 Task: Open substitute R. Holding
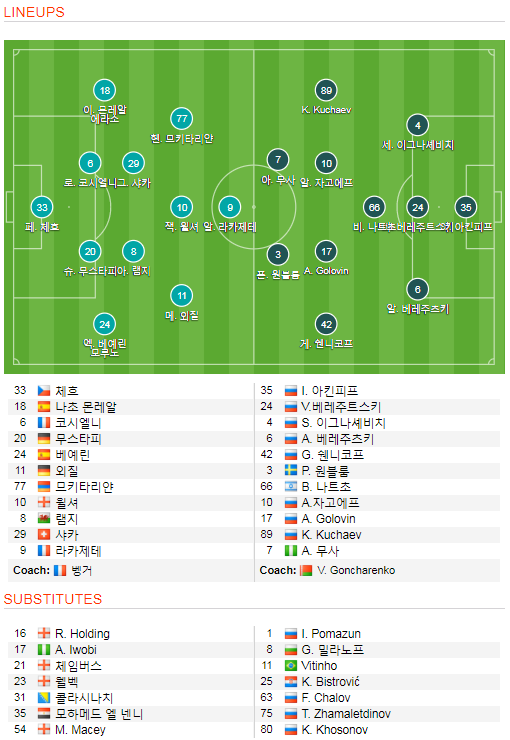(x=82, y=634)
